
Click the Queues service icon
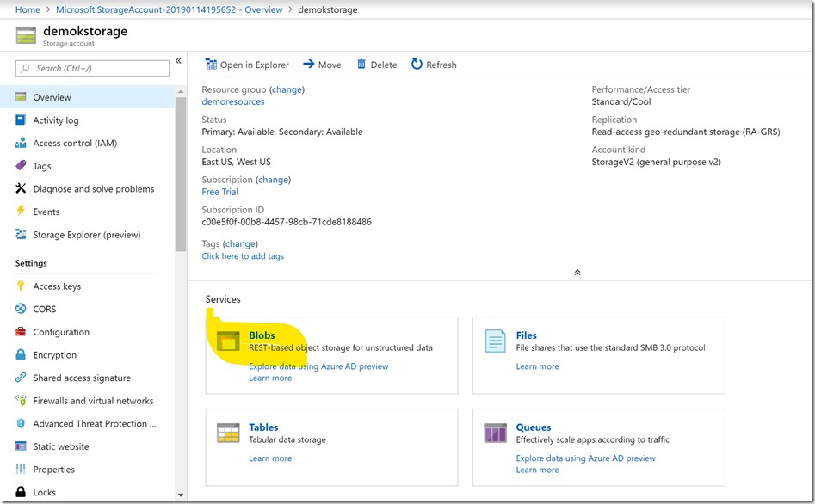(495, 433)
